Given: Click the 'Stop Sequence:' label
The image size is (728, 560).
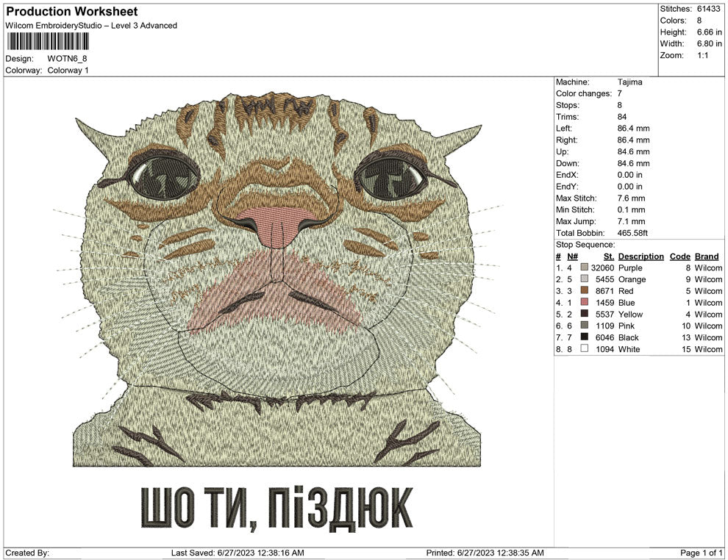Looking at the screenshot, I should click(x=585, y=245).
